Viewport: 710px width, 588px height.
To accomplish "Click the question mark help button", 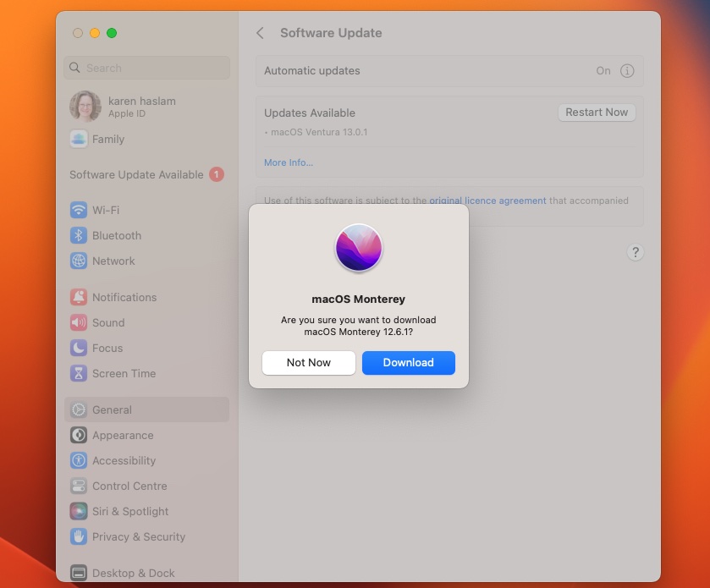I will pos(636,252).
